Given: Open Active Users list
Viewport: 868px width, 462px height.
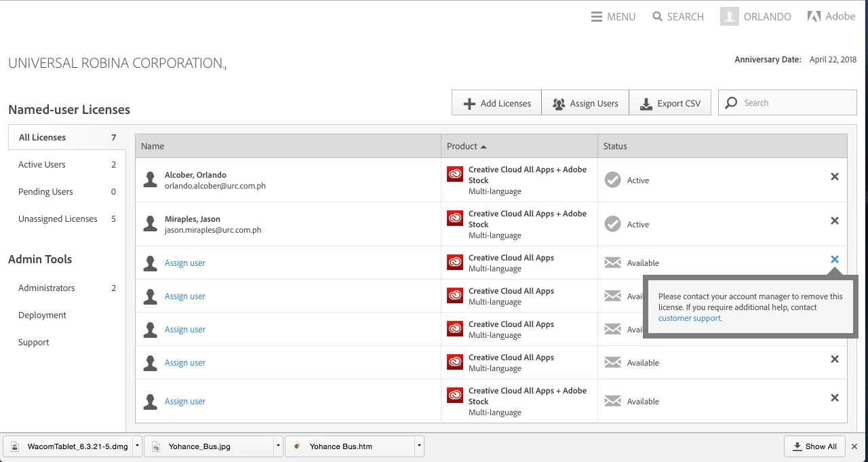Looking at the screenshot, I should (x=67, y=164).
